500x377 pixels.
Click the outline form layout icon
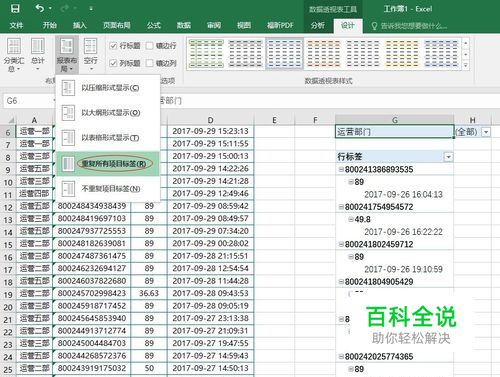tap(68, 113)
